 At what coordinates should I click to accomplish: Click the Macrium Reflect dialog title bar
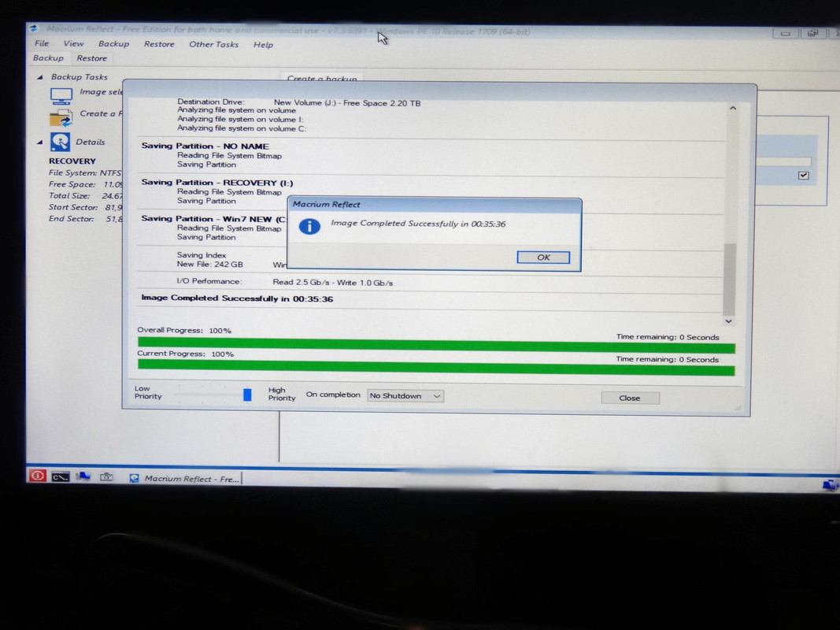(x=435, y=205)
